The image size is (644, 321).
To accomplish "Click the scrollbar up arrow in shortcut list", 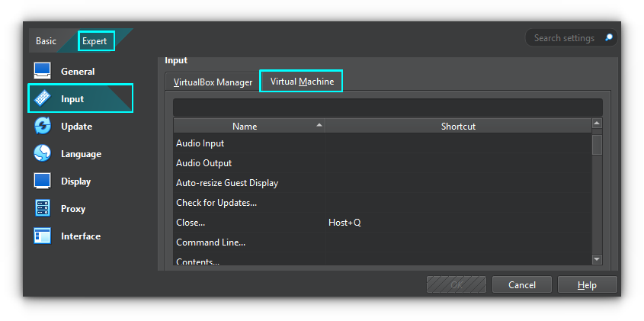I will 597,124.
